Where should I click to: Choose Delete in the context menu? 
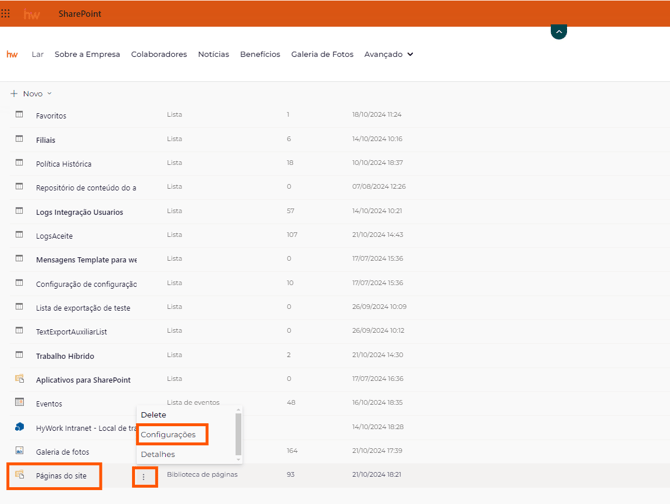[x=154, y=415]
